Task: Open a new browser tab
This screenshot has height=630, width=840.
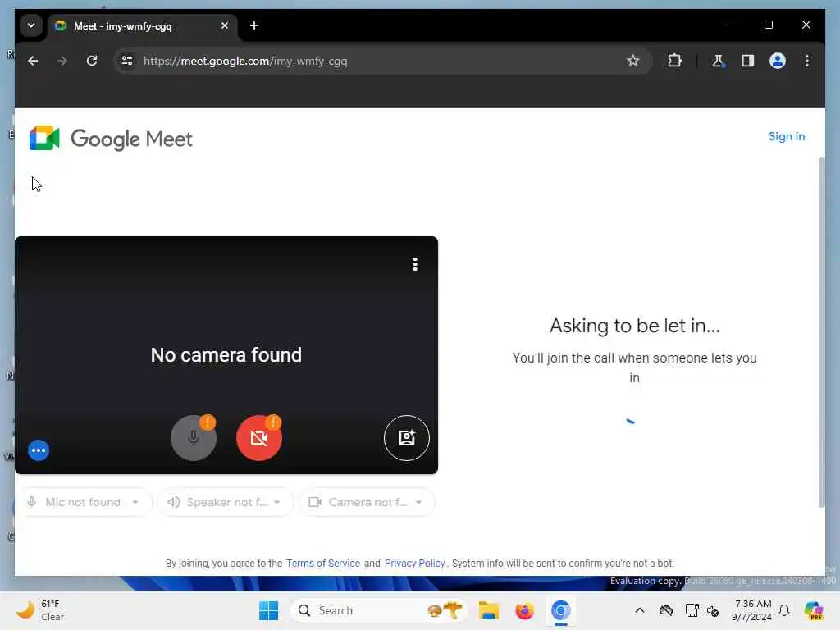Action: point(254,25)
